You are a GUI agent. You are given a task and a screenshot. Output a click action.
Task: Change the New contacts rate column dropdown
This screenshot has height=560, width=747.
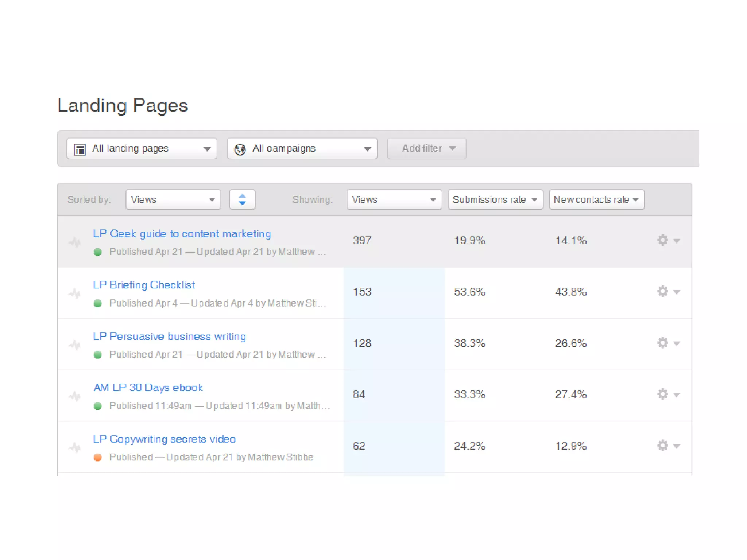(x=596, y=199)
